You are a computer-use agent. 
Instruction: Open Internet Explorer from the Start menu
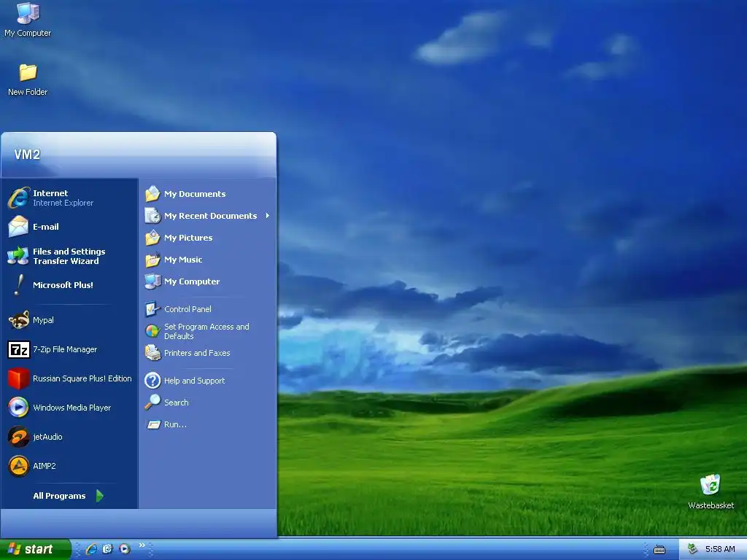pyautogui.click(x=69, y=198)
